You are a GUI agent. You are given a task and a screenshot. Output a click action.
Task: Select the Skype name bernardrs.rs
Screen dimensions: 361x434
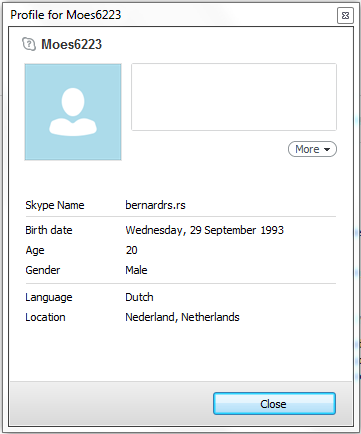pyautogui.click(x=155, y=205)
